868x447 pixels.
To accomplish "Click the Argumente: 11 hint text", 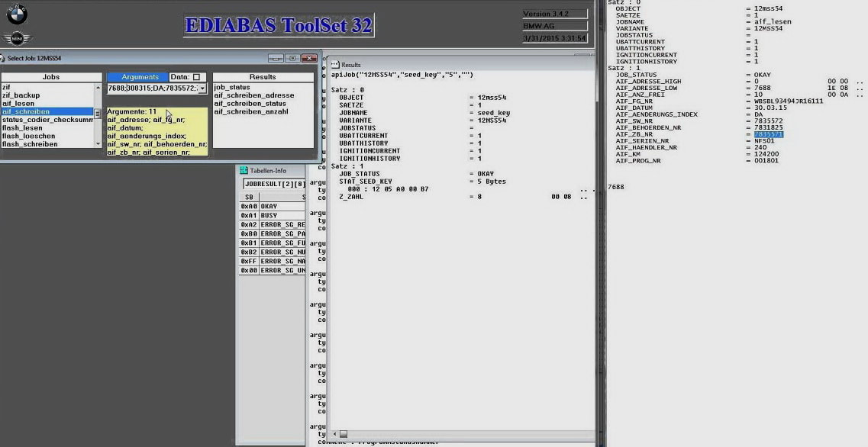I will [x=132, y=111].
